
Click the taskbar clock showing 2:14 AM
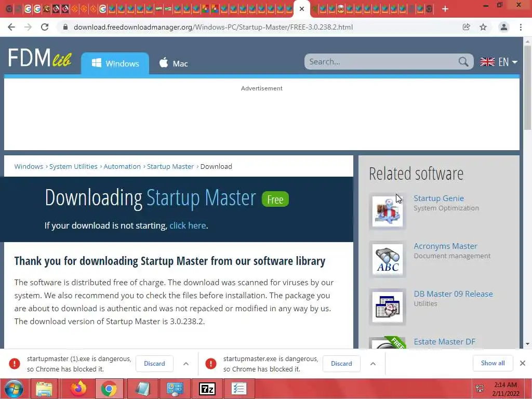click(506, 389)
